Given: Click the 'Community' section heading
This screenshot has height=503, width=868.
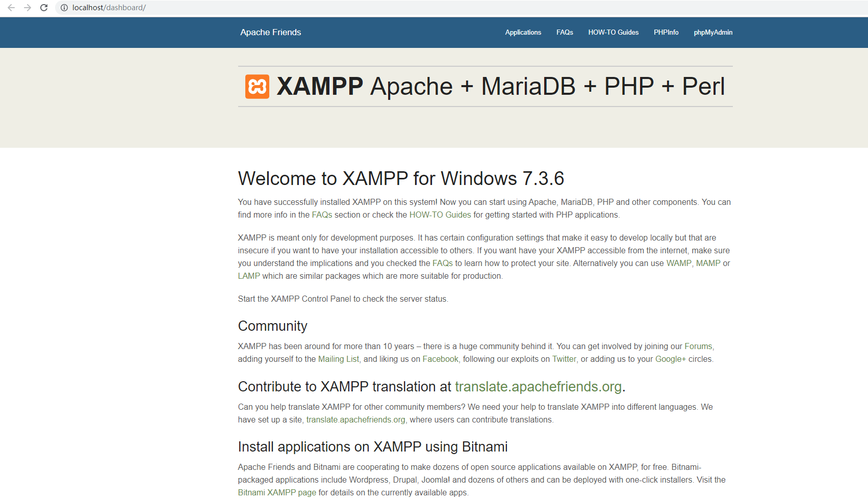Looking at the screenshot, I should (x=272, y=326).
